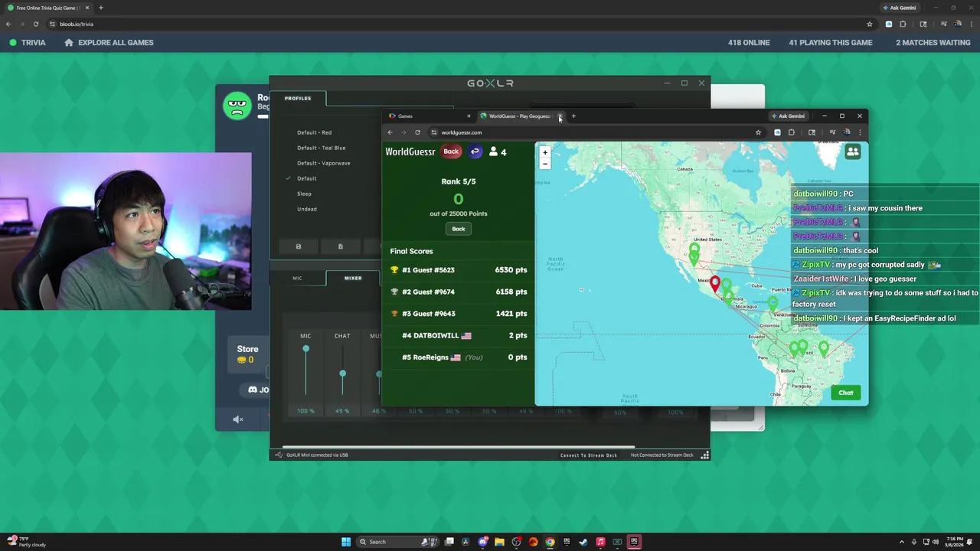Click the blue return arrow icon in WorldGuessr
The width and height of the screenshot is (980, 551).
[475, 152]
